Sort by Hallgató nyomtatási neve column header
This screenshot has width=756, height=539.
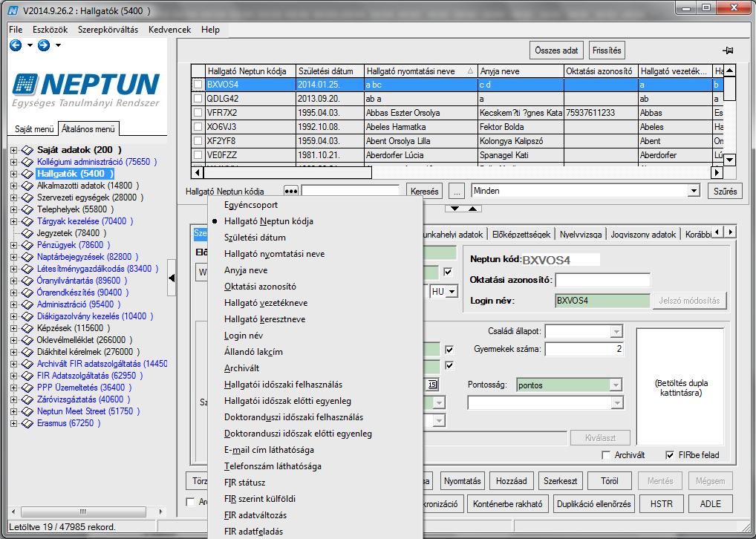pos(420,71)
